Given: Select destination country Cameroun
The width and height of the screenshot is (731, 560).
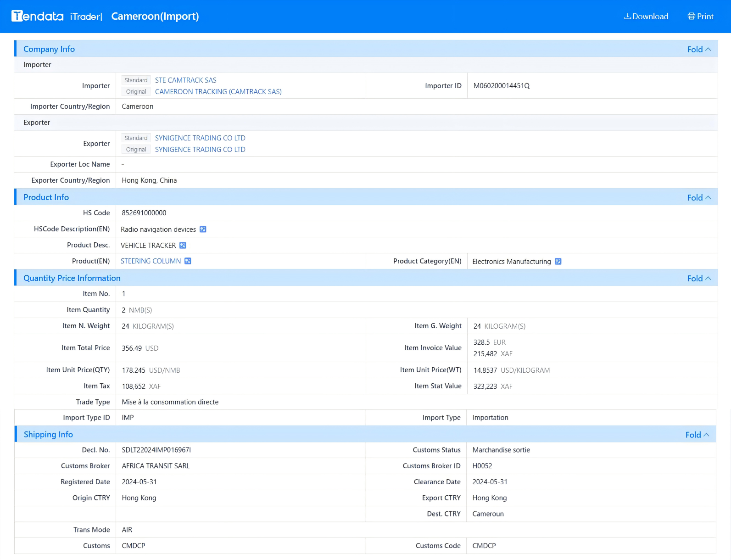Looking at the screenshot, I should point(488,514).
